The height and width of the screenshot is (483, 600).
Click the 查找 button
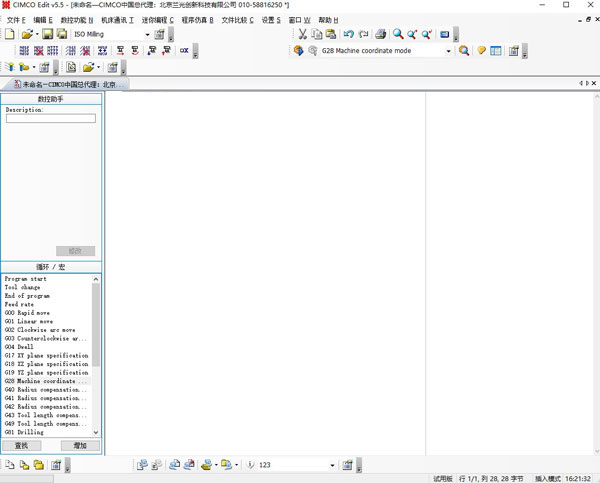[21, 445]
